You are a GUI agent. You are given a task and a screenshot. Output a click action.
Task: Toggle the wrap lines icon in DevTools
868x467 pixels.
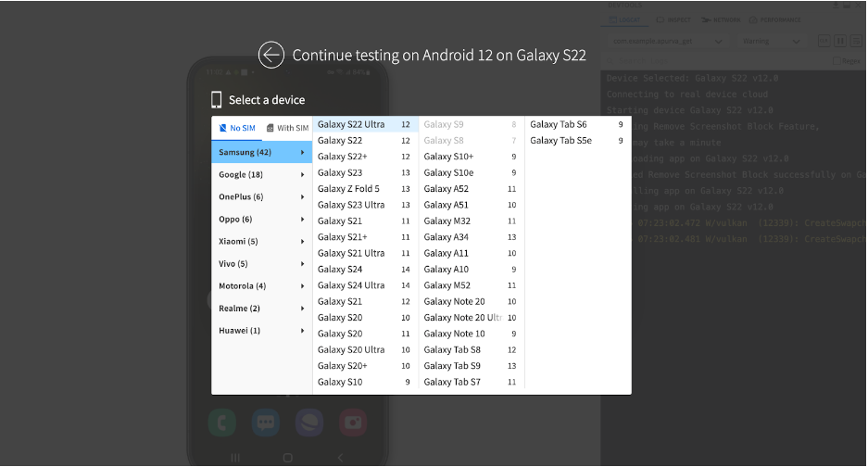tap(856, 41)
